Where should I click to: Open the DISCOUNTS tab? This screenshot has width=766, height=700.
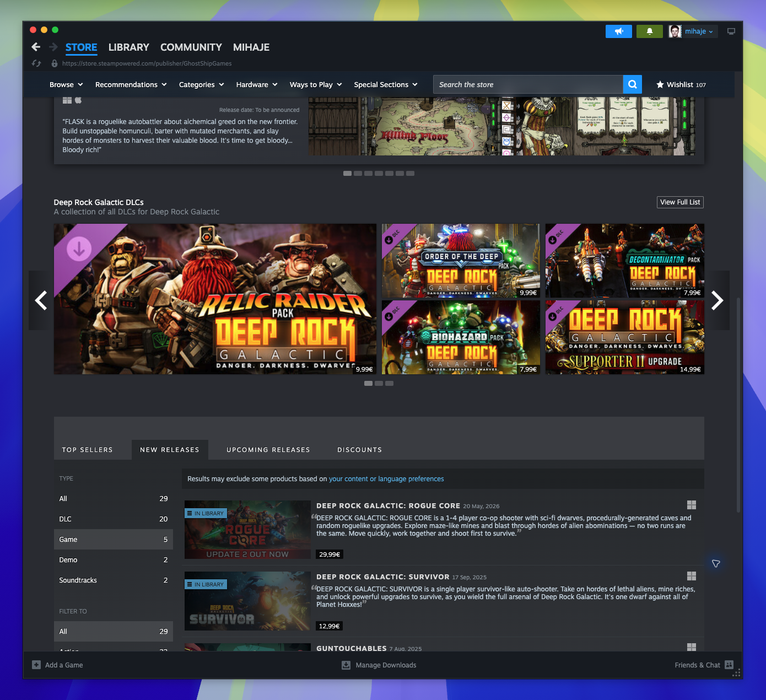point(360,450)
